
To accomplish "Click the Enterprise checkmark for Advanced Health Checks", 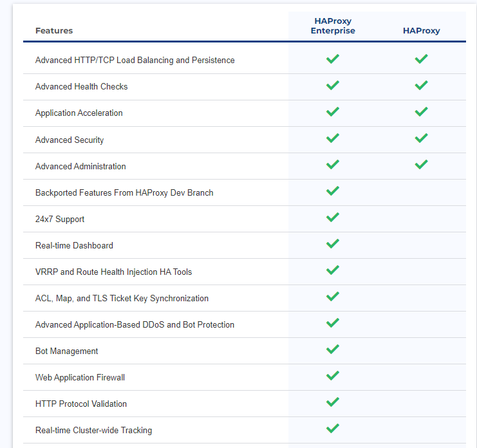I will coord(333,85).
